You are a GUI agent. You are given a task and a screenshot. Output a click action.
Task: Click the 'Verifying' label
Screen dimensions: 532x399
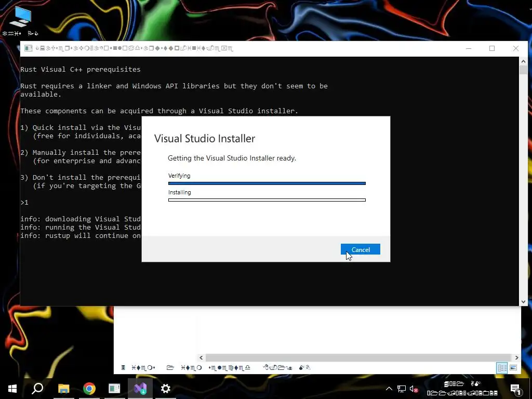(x=179, y=176)
